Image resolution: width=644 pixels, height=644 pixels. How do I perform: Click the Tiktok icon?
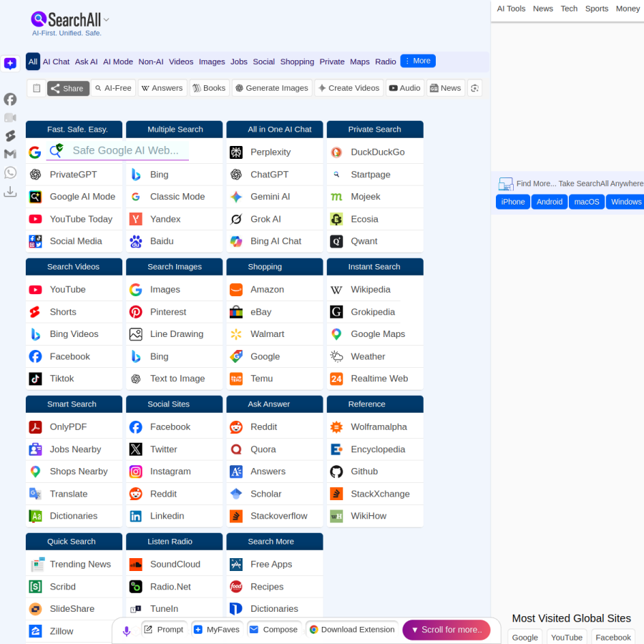[35, 379]
